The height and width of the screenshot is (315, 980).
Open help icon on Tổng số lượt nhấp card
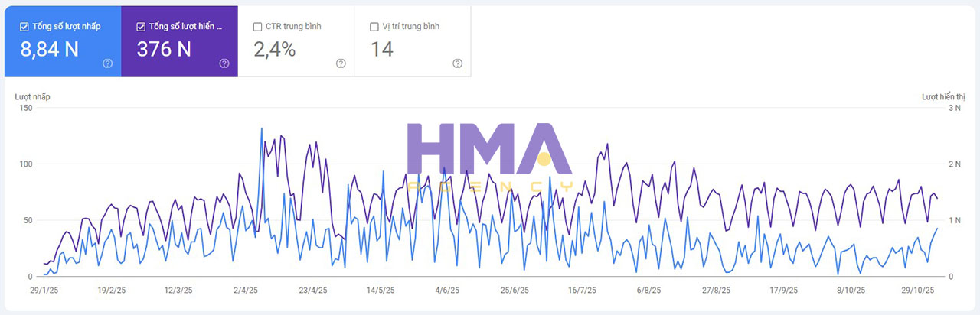107,63
